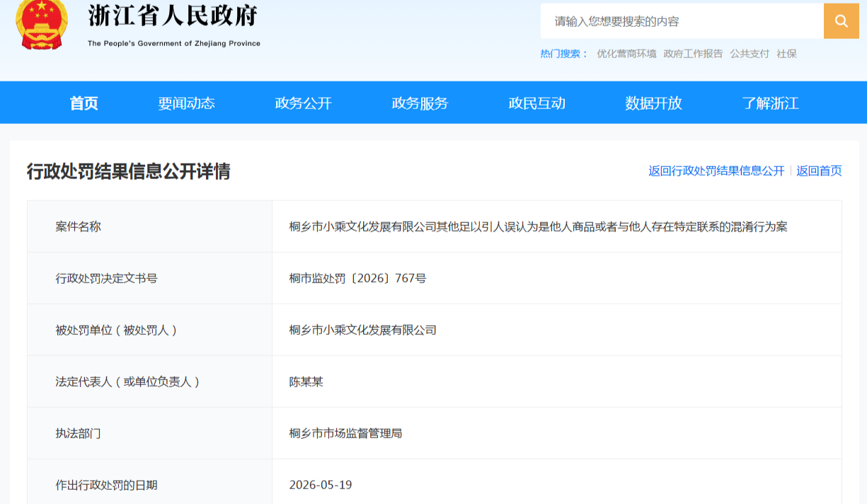The image size is (867, 504).
Task: Click the date 2026-05-19
Action: click(321, 485)
